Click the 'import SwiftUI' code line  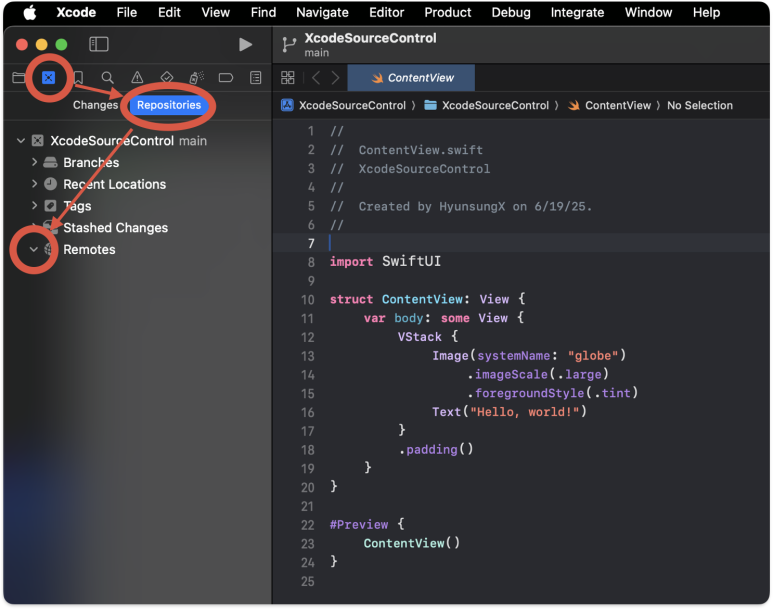(385, 261)
